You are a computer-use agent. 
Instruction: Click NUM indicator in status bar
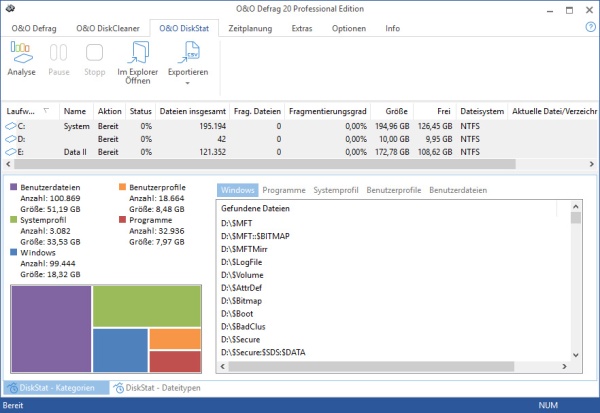pyautogui.click(x=548, y=405)
